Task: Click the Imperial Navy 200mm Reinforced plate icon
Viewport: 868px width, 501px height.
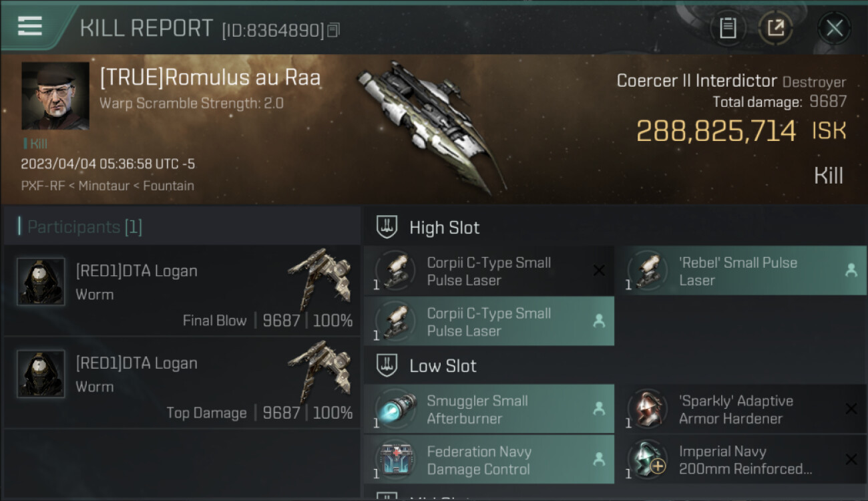Action: point(647,460)
